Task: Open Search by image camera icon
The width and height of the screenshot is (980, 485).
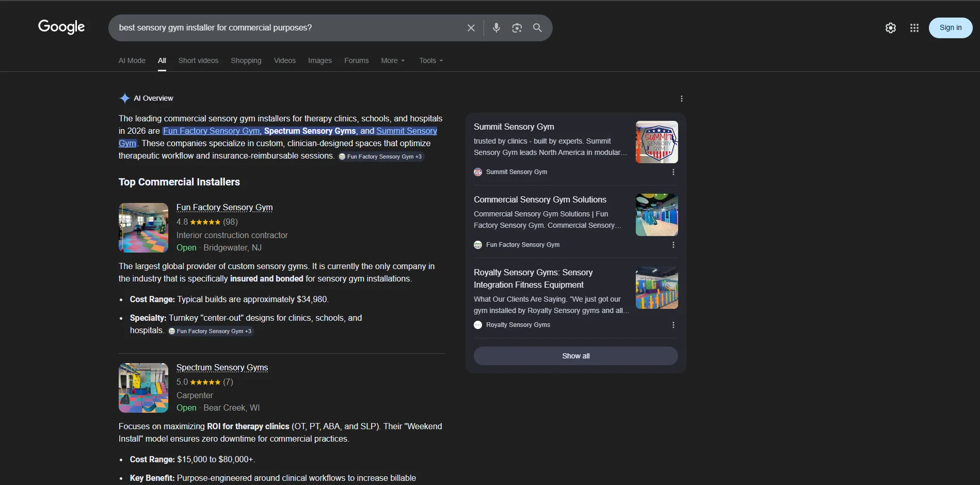Action: [517, 28]
